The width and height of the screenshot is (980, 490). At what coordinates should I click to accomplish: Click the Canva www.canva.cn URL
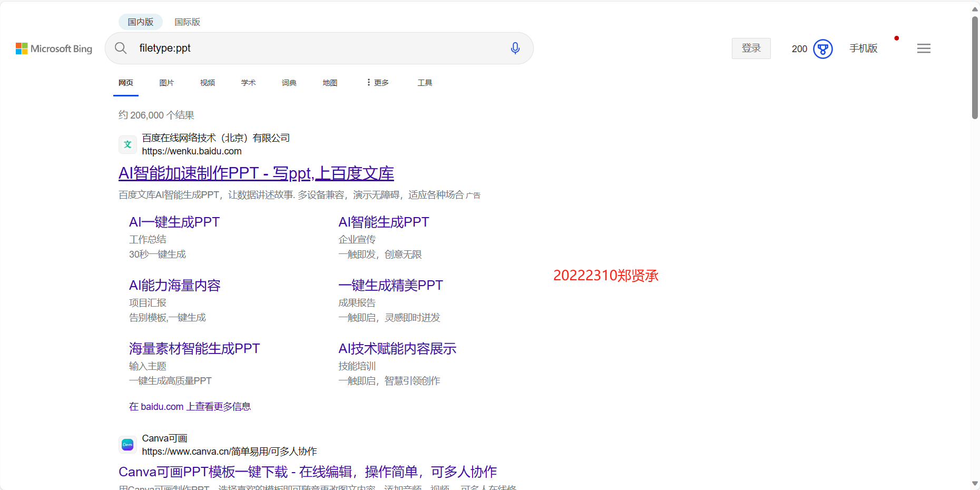click(229, 452)
